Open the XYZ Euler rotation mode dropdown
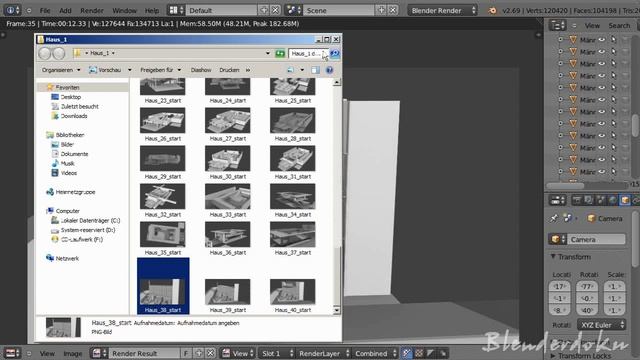This screenshot has width=640, height=360. (x=601, y=325)
